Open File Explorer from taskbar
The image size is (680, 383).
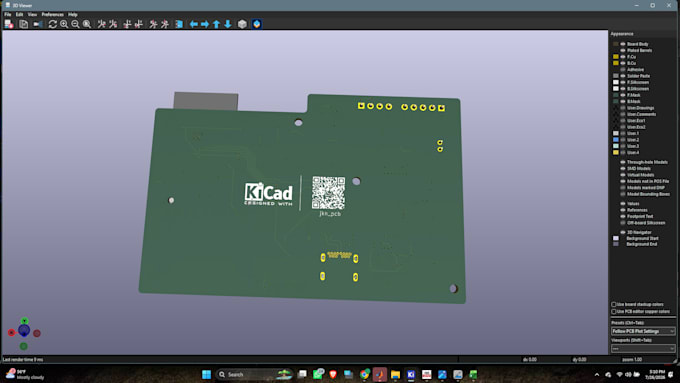(x=395, y=374)
